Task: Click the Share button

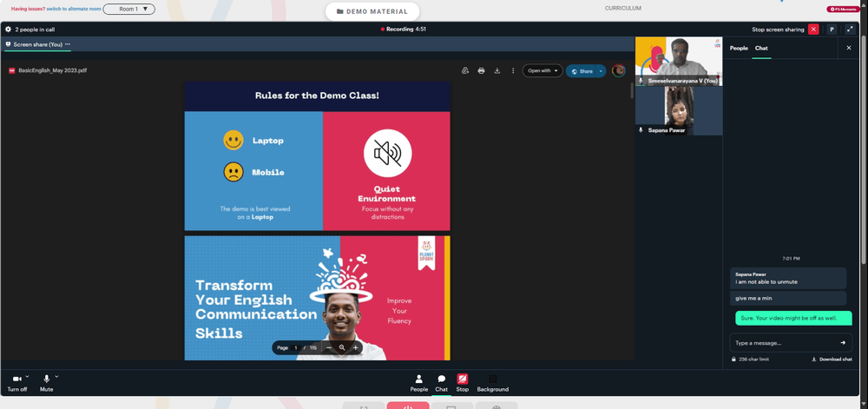Action: [582, 71]
